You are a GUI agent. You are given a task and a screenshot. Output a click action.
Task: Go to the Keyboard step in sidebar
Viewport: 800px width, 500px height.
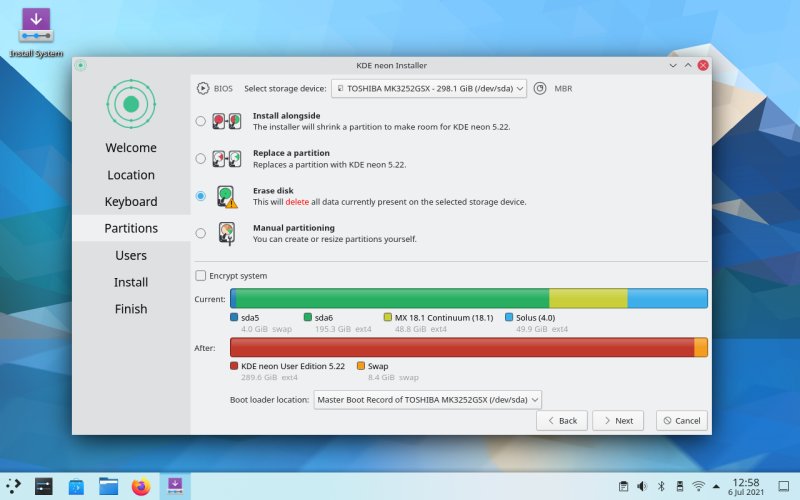click(131, 201)
